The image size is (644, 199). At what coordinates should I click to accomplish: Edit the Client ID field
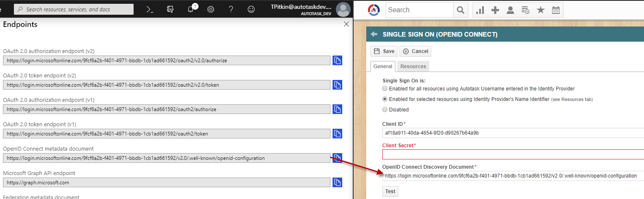513,133
